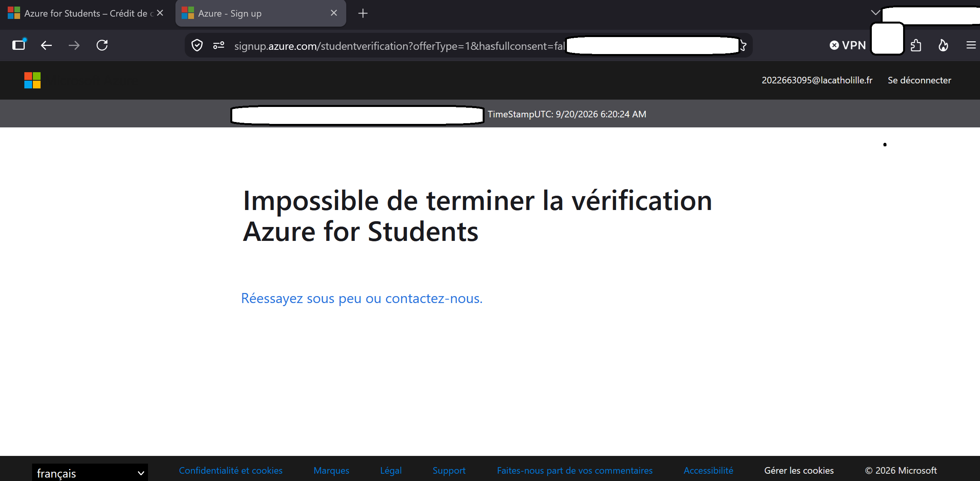Open Légal footer link
The width and height of the screenshot is (980, 481).
391,471
